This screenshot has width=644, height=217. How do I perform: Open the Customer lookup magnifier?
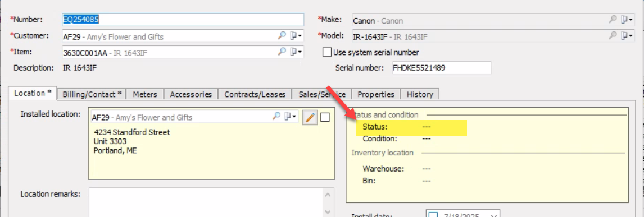click(x=282, y=36)
